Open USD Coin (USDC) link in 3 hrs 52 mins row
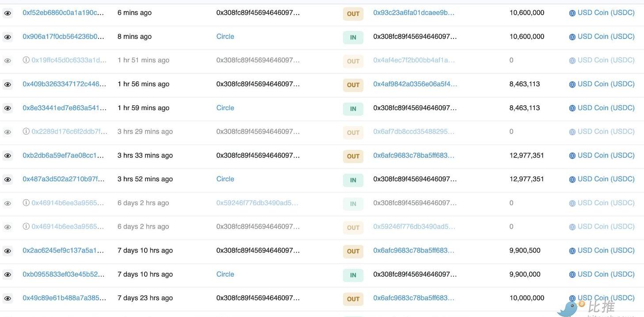Image resolution: width=644 pixels, height=317 pixels. pos(606,179)
